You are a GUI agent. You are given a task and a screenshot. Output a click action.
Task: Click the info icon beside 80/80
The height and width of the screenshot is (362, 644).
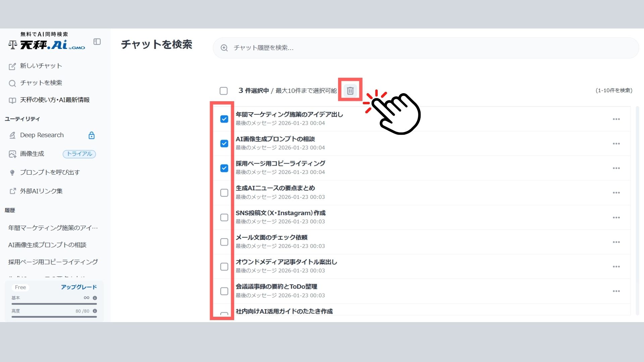click(x=95, y=311)
